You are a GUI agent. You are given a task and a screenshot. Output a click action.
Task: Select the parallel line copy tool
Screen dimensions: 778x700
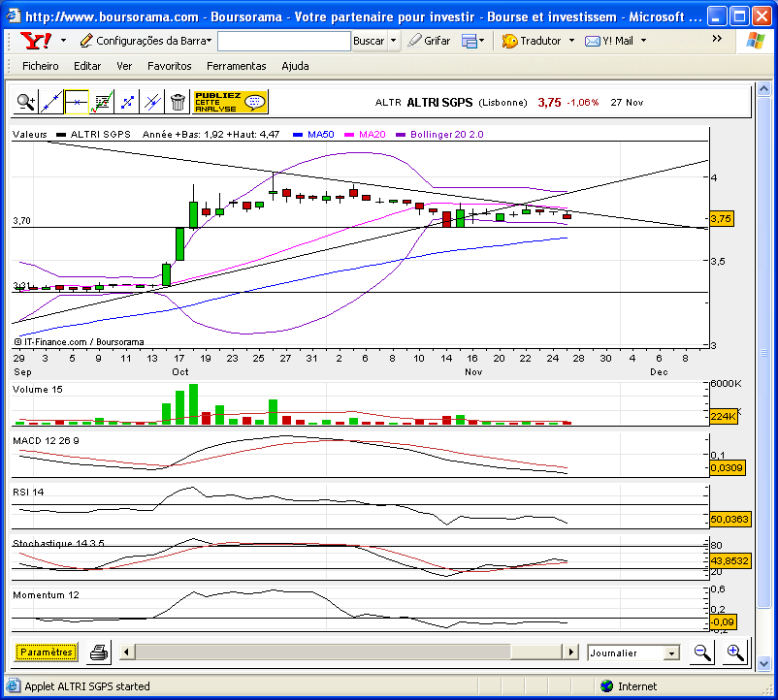coord(153,103)
